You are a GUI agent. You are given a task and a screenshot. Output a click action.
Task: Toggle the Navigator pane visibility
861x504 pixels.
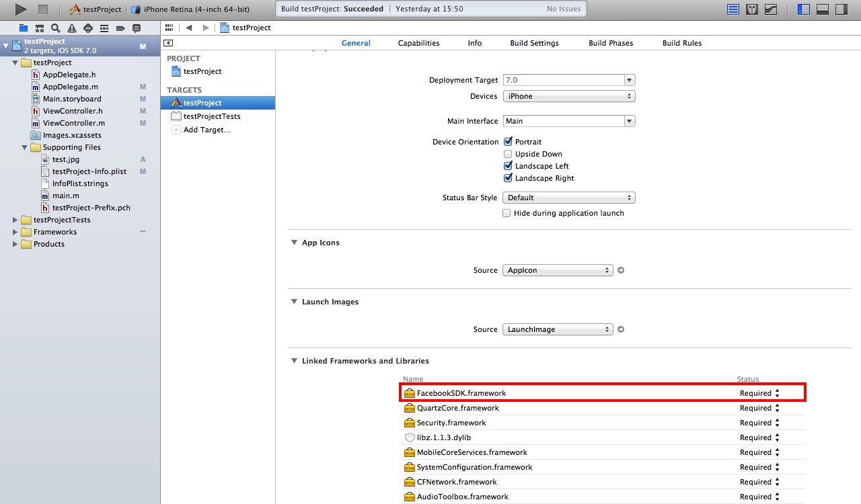tap(804, 9)
